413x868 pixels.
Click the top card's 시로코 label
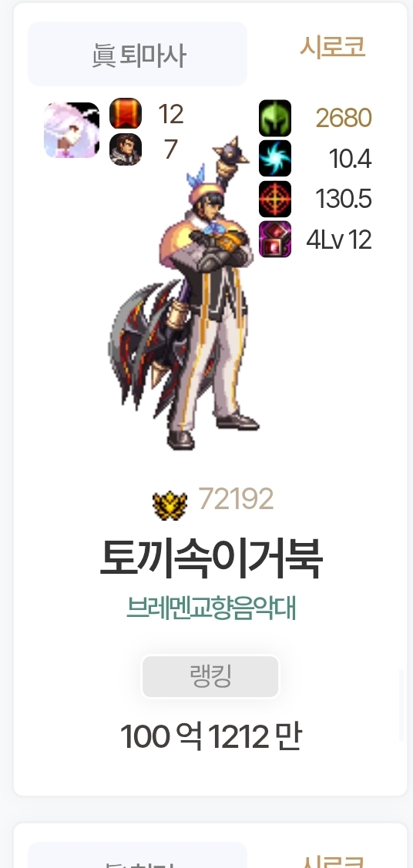coord(333,47)
